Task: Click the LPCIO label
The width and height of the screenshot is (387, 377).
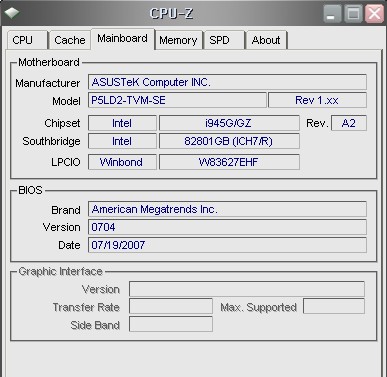Action: pos(66,162)
